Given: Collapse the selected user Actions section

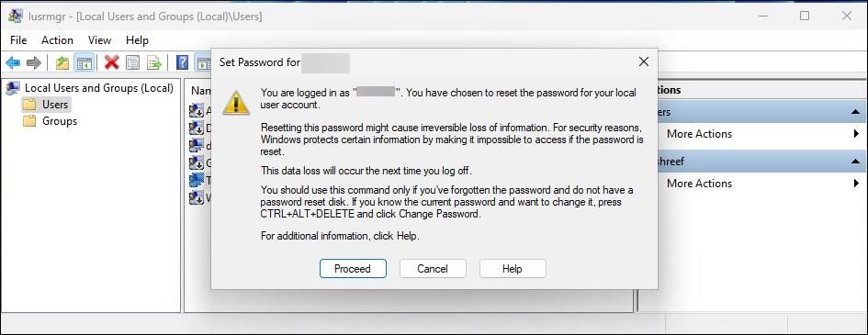Looking at the screenshot, I should pos(855,162).
